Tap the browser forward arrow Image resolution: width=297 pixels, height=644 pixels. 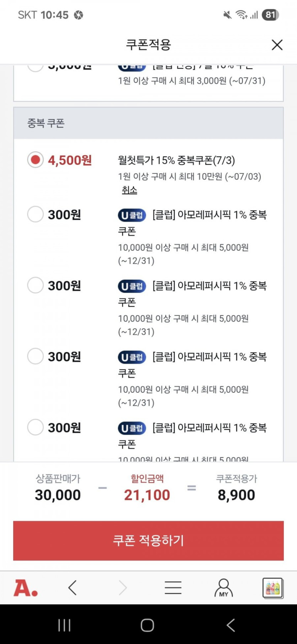[123, 588]
